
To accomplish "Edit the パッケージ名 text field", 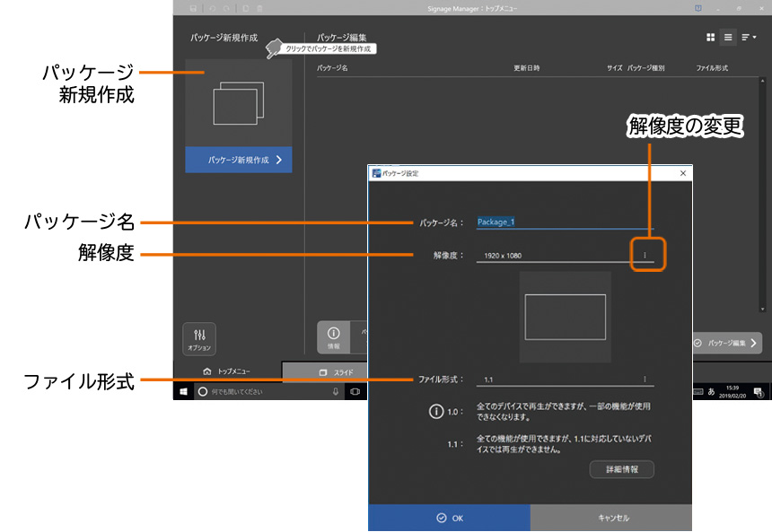I will [564, 222].
